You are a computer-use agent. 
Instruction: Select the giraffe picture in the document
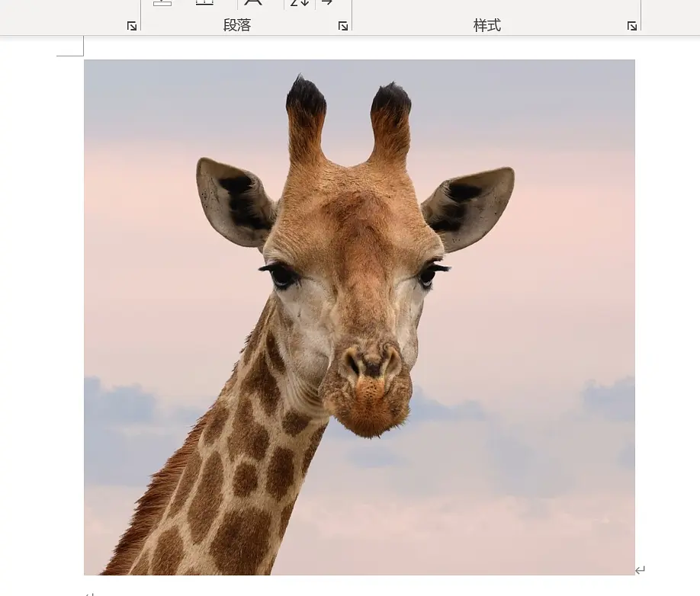tap(359, 317)
